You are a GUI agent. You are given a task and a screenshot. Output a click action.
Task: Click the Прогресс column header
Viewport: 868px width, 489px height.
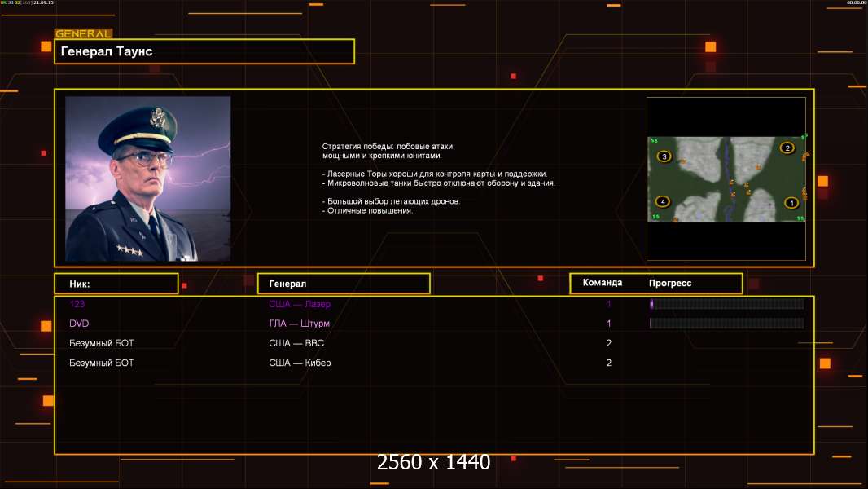[x=670, y=283]
